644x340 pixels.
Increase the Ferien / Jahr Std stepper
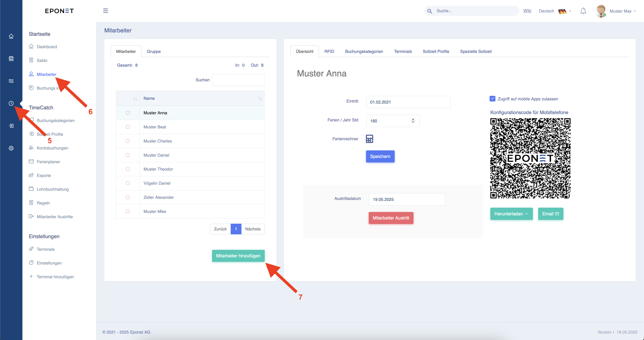(x=413, y=119)
